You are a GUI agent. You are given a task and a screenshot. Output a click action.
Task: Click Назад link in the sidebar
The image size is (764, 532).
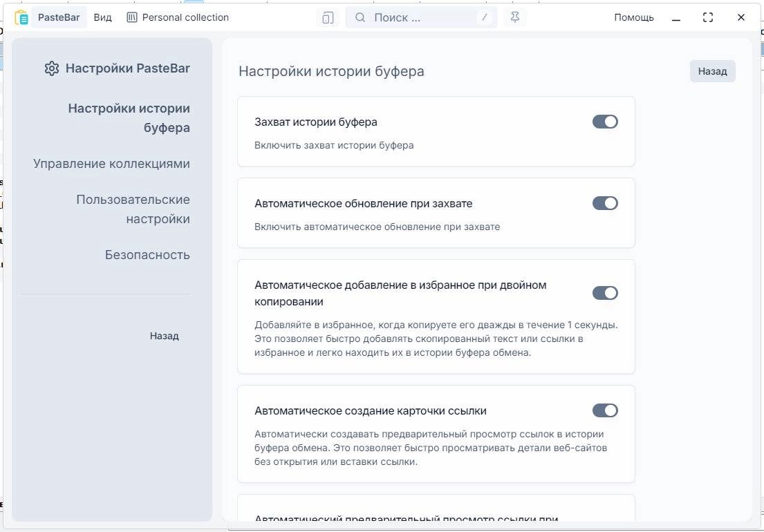[164, 336]
